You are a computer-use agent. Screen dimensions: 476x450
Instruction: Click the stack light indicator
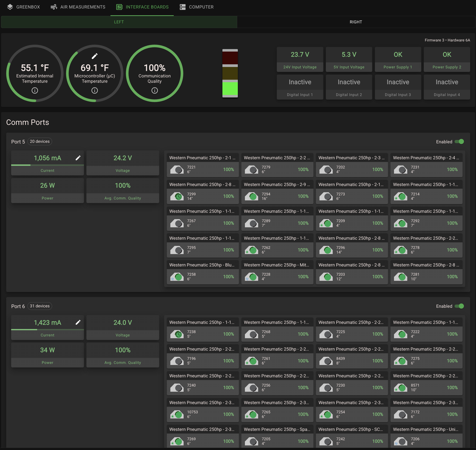tap(230, 73)
